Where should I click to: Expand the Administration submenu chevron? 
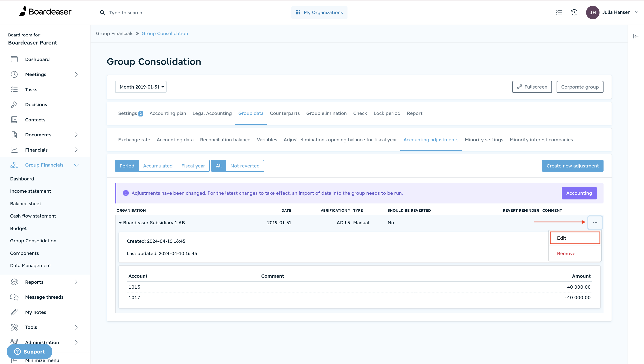pos(76,343)
